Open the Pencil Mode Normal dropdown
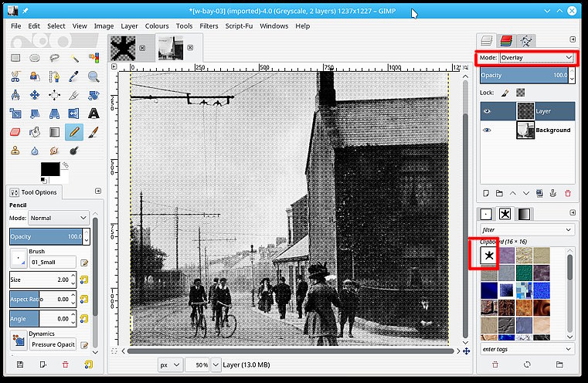This screenshot has height=383, width=588. [x=59, y=219]
